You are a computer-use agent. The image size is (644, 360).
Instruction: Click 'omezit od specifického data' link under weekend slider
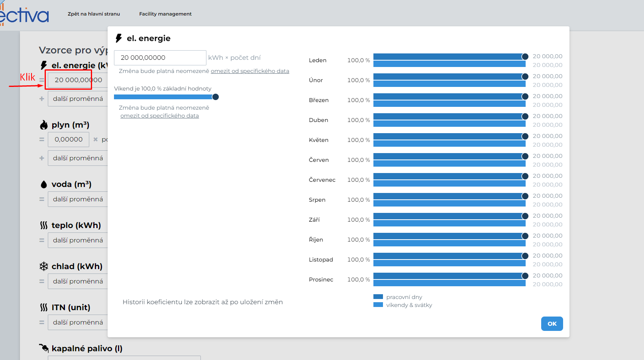point(159,116)
